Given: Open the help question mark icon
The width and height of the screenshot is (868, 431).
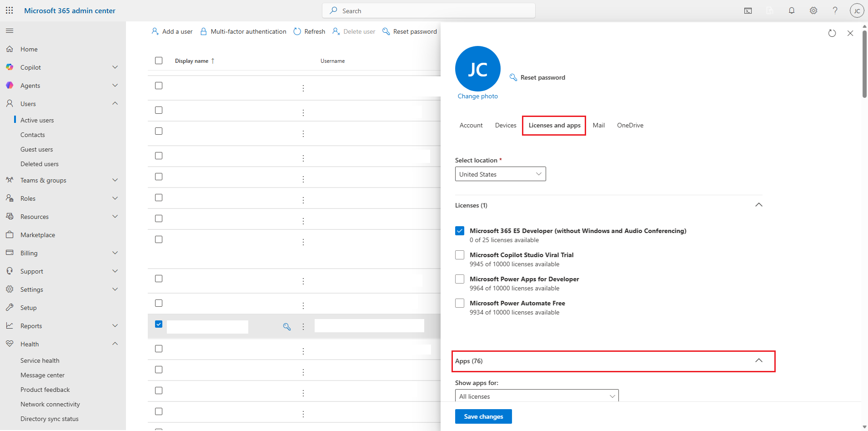Looking at the screenshot, I should (x=835, y=11).
